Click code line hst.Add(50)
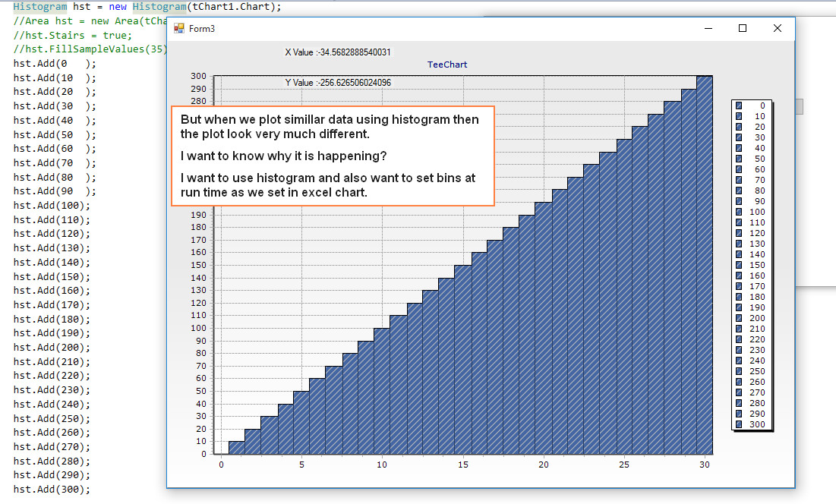This screenshot has height=504, width=836. pyautogui.click(x=55, y=135)
